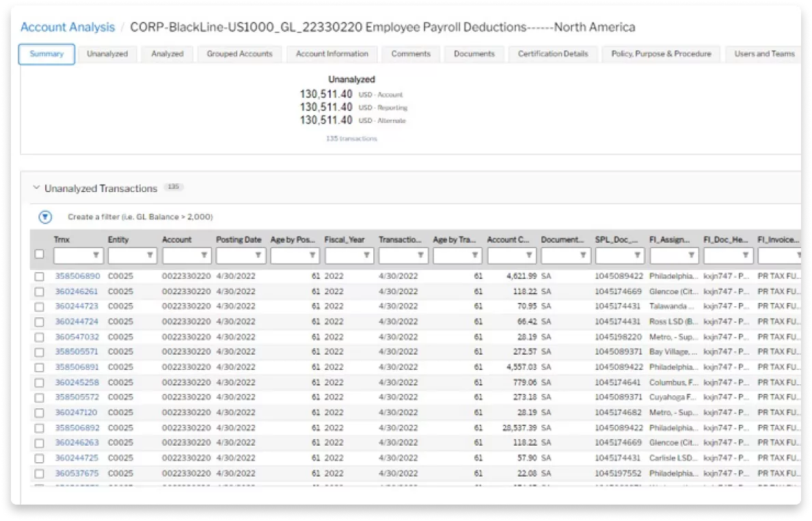
Task: Open the Account Information tab
Action: coord(332,54)
